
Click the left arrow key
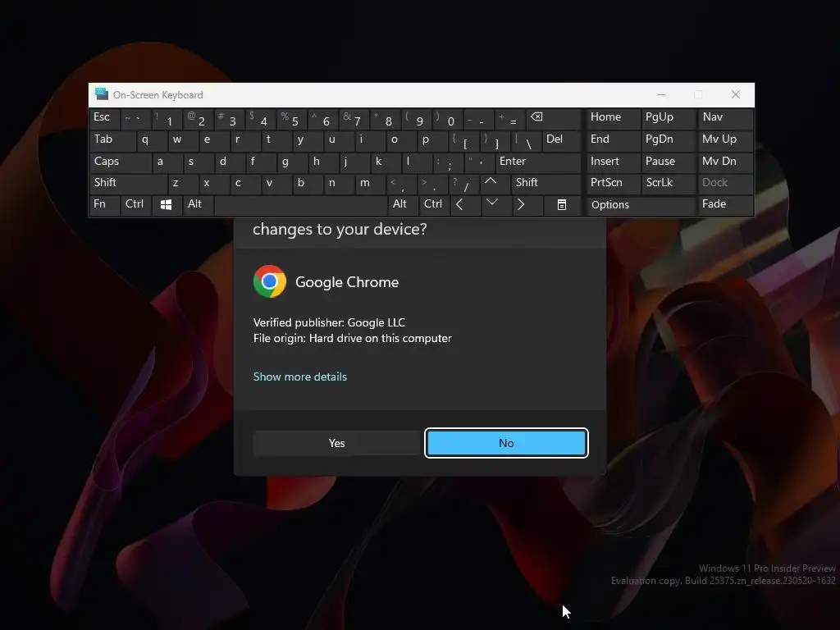click(x=465, y=204)
